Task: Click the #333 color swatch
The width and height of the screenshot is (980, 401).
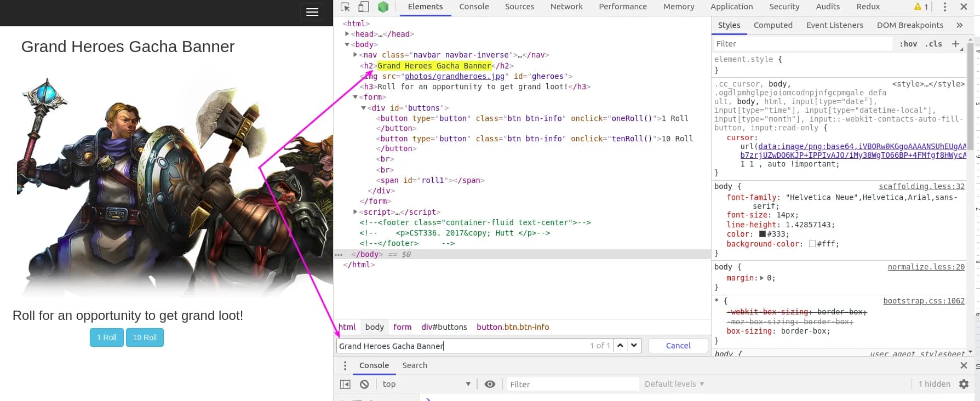Action: (x=762, y=234)
